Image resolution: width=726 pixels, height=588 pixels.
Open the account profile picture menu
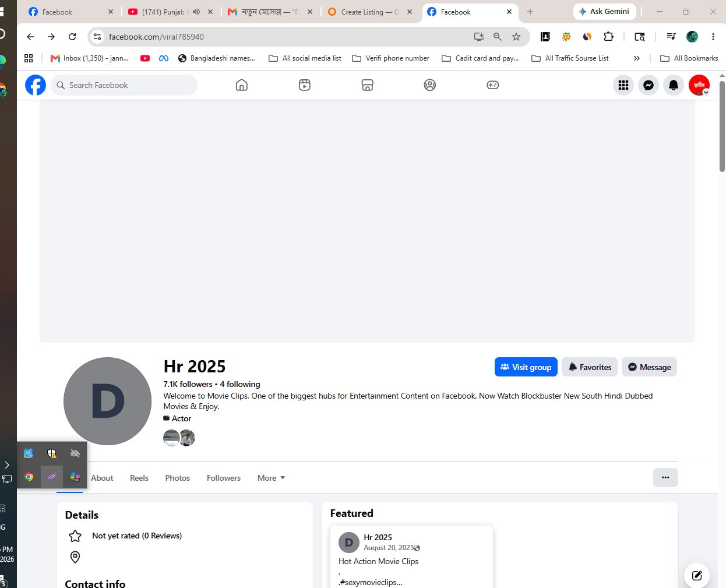pos(699,85)
